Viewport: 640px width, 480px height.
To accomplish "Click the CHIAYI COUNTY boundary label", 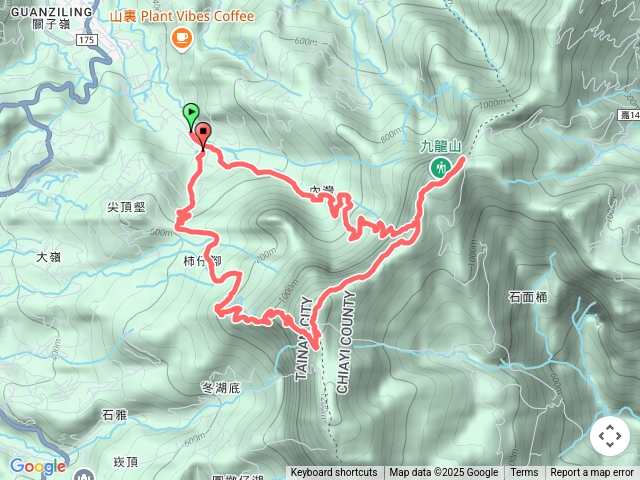I will pyautogui.click(x=345, y=342).
